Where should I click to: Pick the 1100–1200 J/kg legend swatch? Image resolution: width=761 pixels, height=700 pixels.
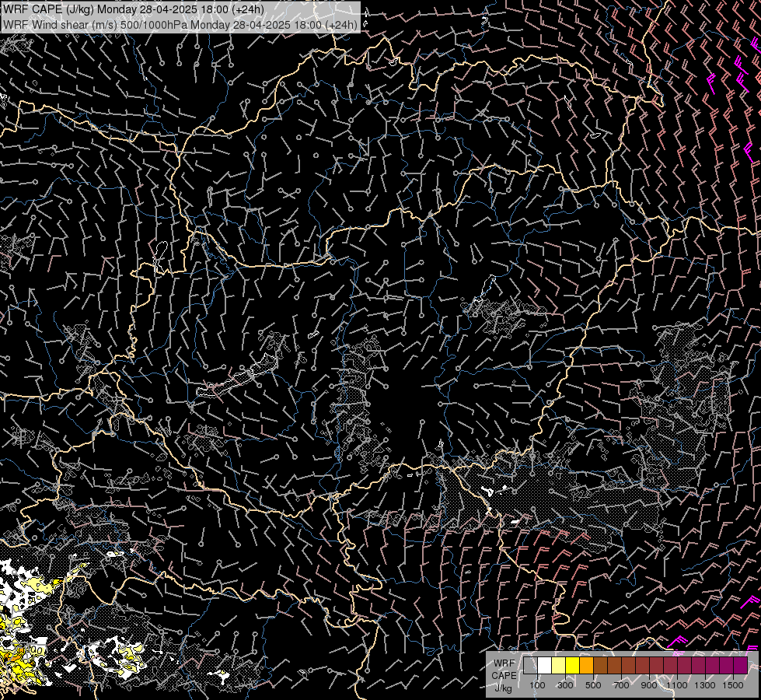[x=685, y=666]
